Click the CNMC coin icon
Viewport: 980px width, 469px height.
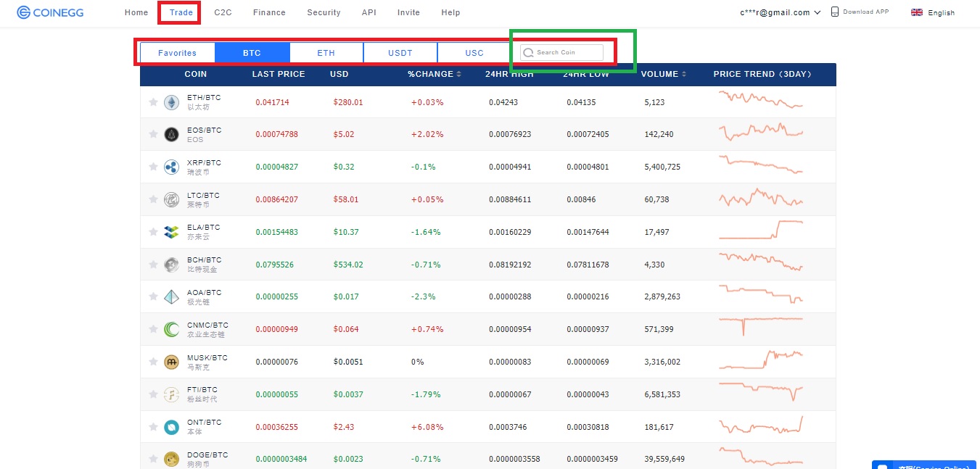click(171, 330)
